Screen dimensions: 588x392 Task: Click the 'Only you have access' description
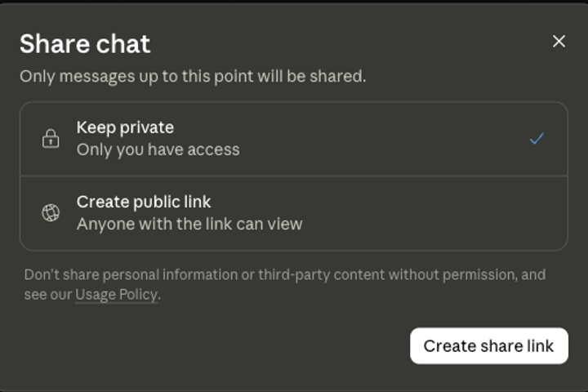[x=158, y=149]
